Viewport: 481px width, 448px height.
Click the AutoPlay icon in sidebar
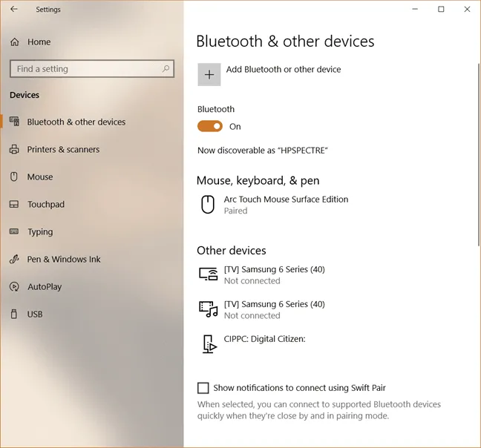coord(14,287)
